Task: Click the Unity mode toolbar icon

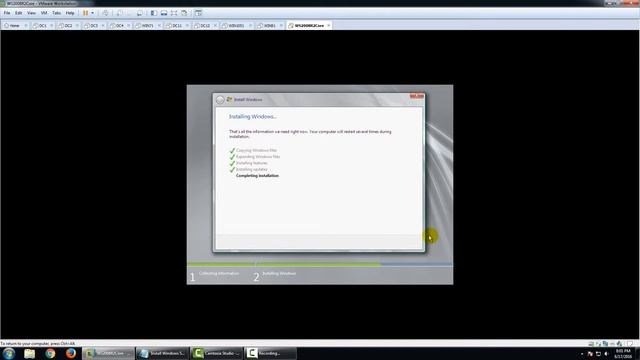Action: [x=184, y=13]
